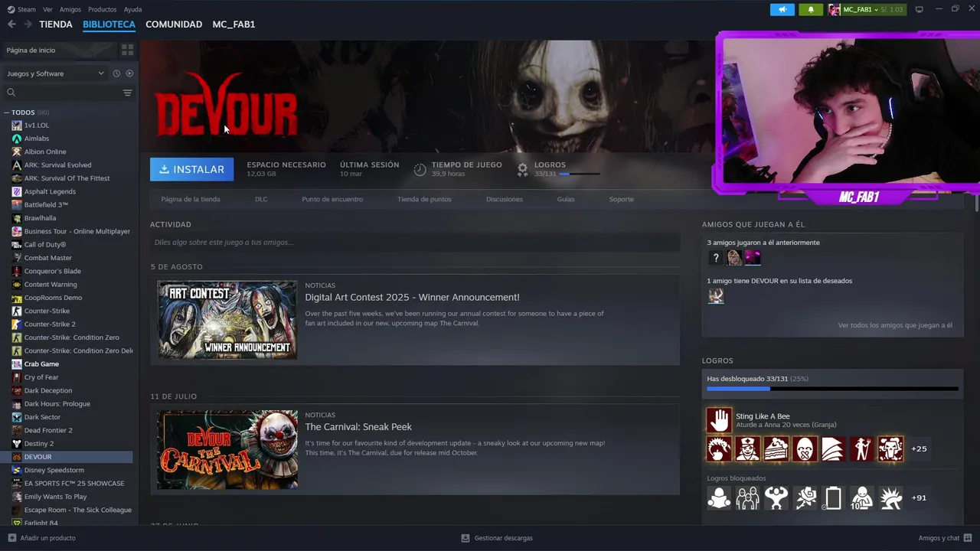Click the unknown friend question mark avatar

pos(715,258)
